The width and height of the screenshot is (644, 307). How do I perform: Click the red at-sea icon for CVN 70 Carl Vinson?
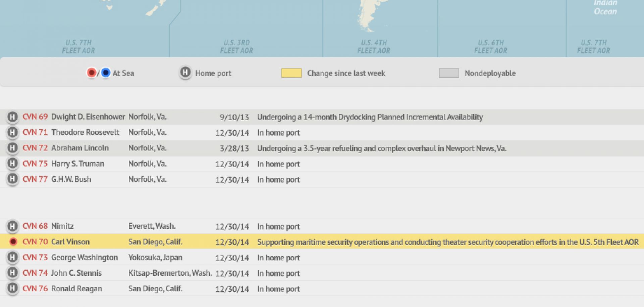[13, 242]
